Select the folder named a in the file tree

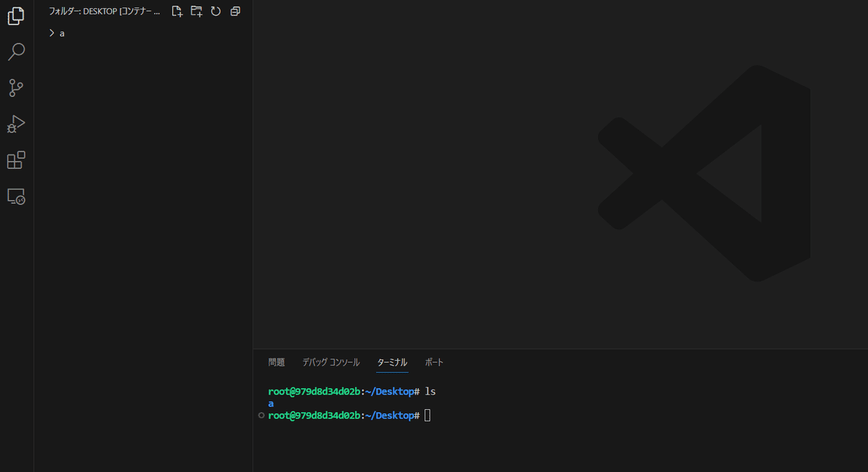pos(143,33)
